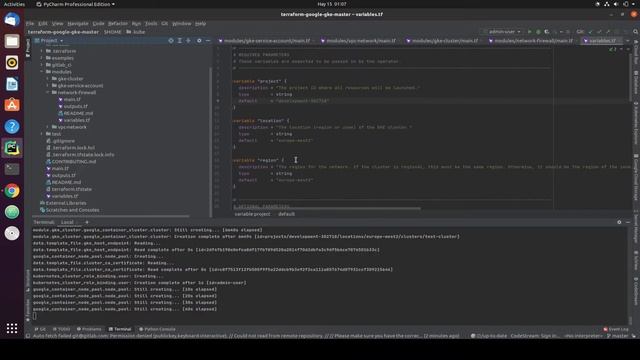
Task: Open Show Applications grid in dock
Action: coord(12,328)
